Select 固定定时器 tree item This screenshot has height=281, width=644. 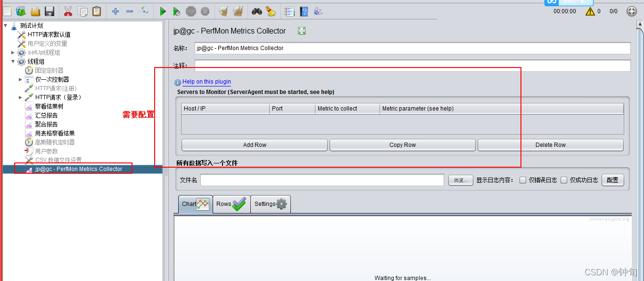(49, 70)
